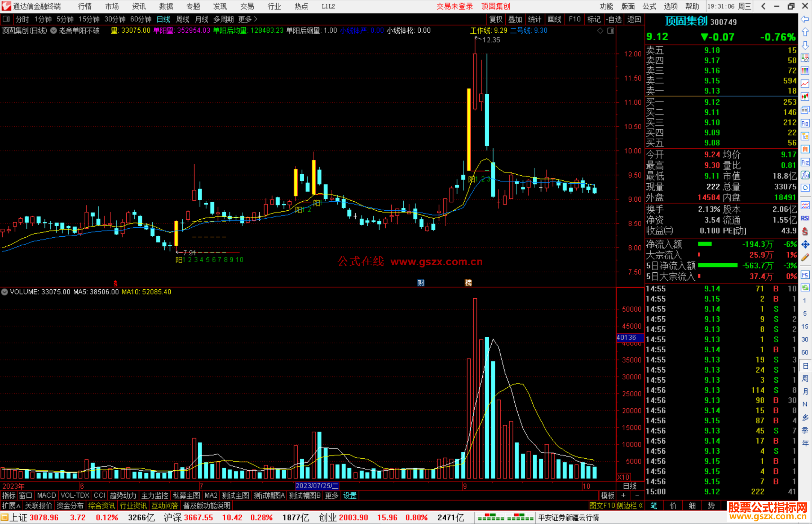
Task: Toggle the 老舍单阳不破 indicator circle button
Action: click(x=54, y=31)
